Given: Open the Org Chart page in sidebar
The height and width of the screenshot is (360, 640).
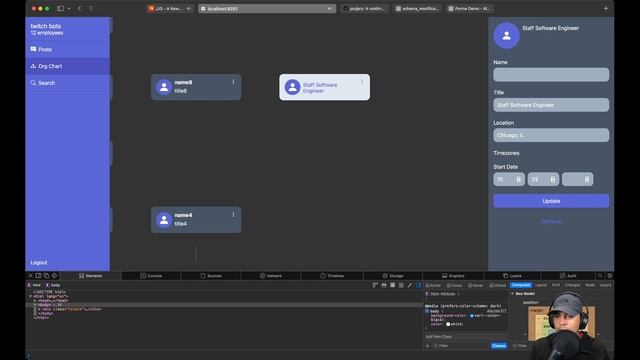Looking at the screenshot, I should point(68,66).
